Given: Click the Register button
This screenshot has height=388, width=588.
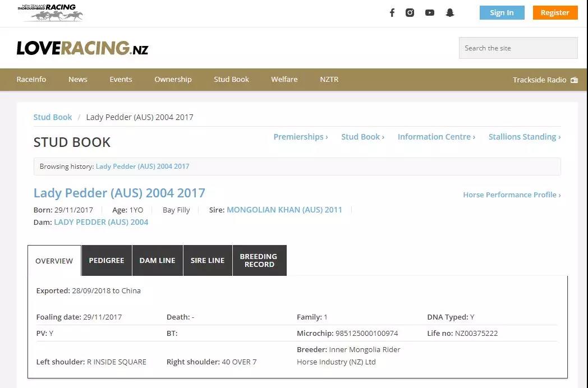Looking at the screenshot, I should 555,12.
